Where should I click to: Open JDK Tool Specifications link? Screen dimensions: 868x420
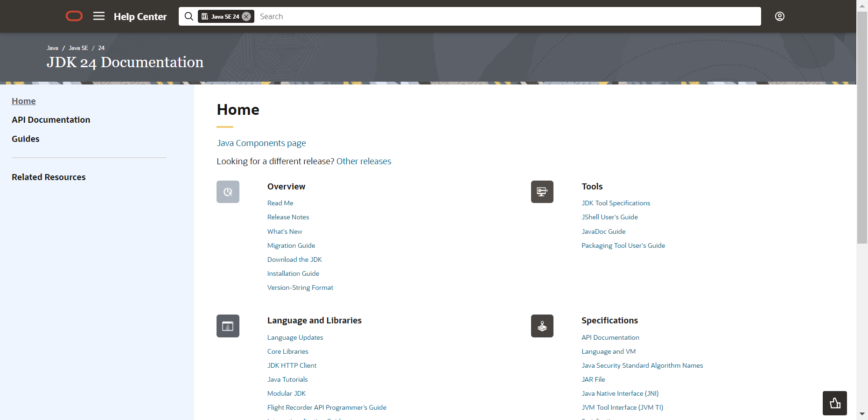pyautogui.click(x=616, y=203)
